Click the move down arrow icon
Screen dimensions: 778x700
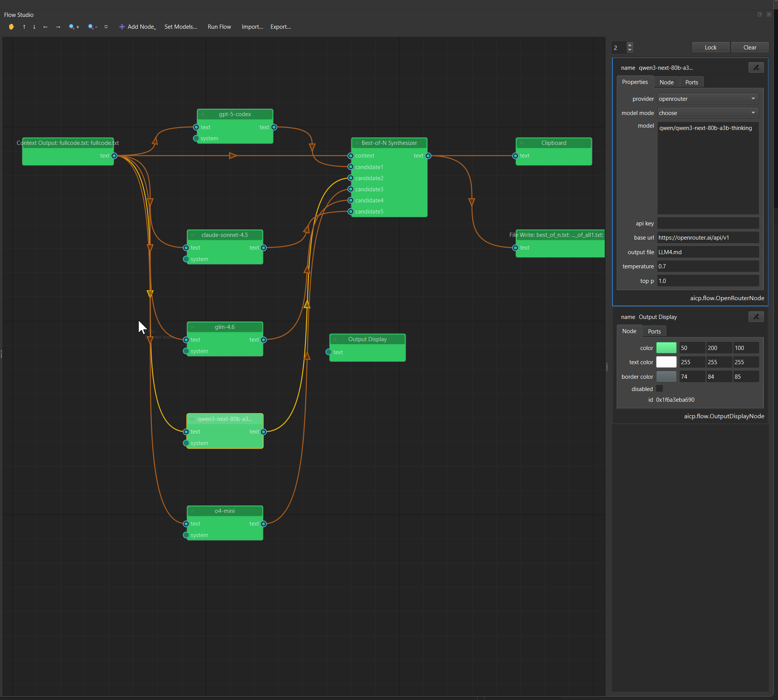34,26
